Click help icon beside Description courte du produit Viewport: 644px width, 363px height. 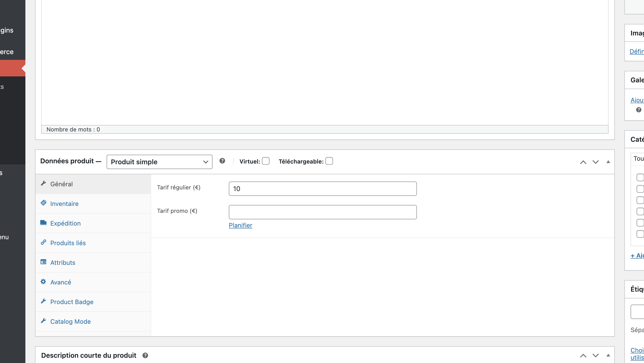click(145, 355)
